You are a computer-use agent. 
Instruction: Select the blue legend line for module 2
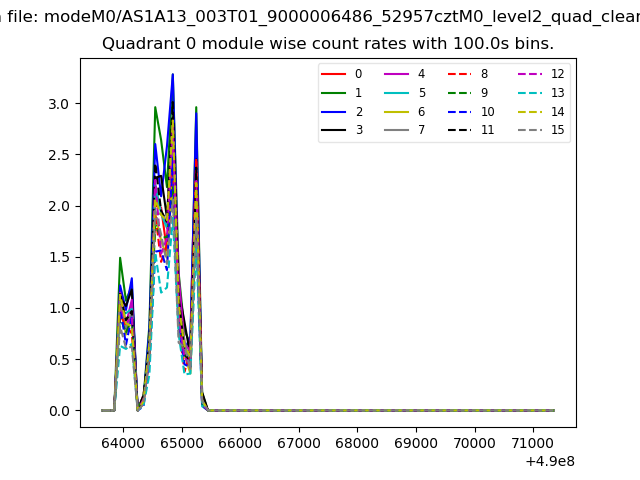coord(333,112)
